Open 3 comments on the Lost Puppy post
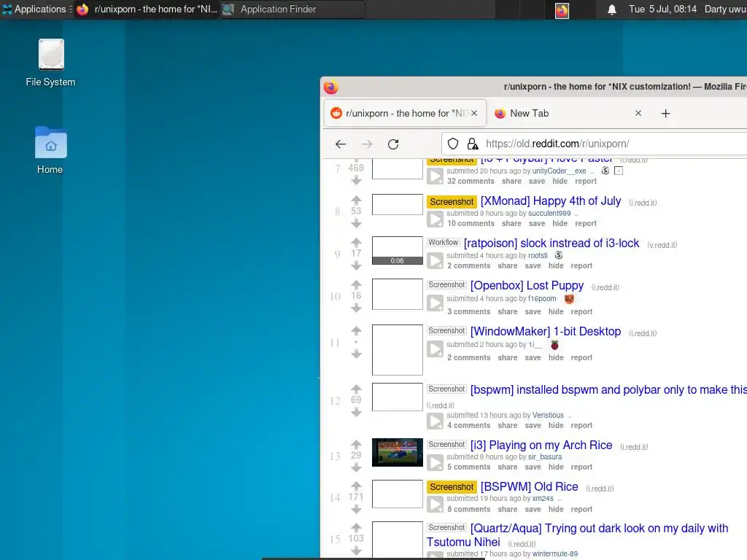Image resolution: width=747 pixels, height=560 pixels. click(469, 311)
